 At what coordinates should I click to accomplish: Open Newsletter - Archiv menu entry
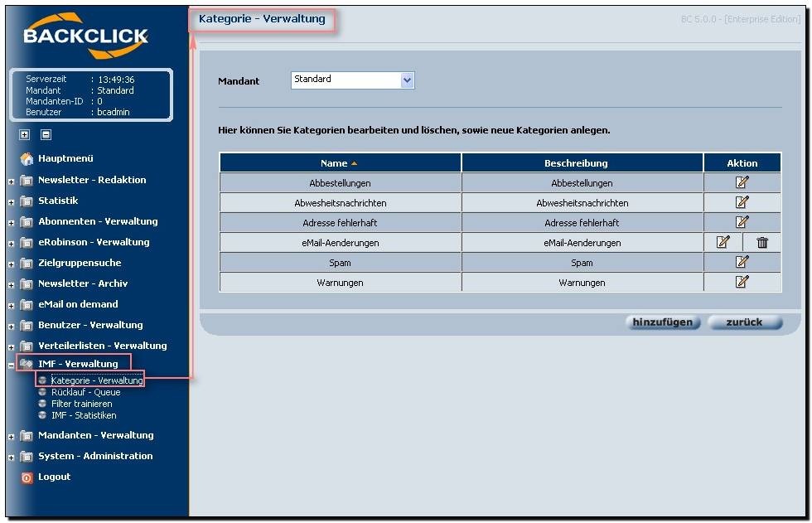tap(83, 283)
